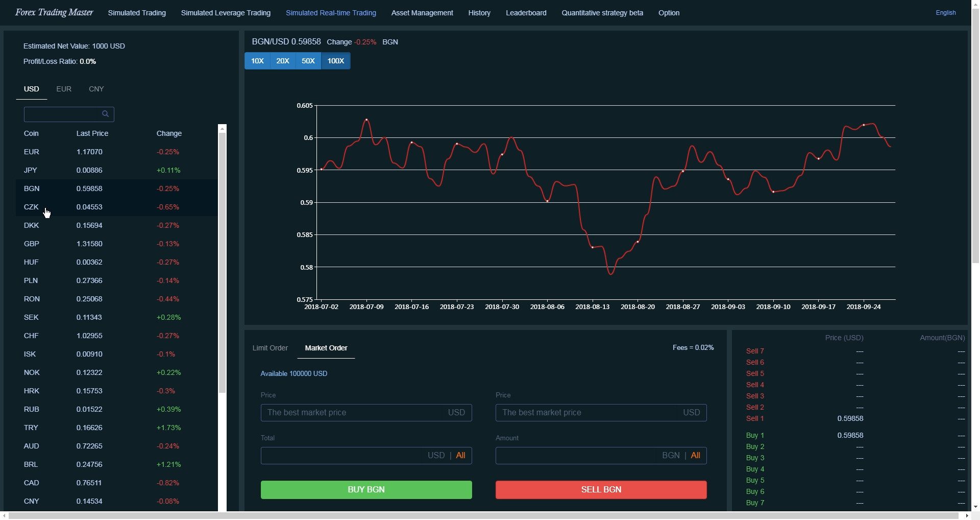Click the search magnifier icon
Screen dimensions: 980x520
click(106, 113)
